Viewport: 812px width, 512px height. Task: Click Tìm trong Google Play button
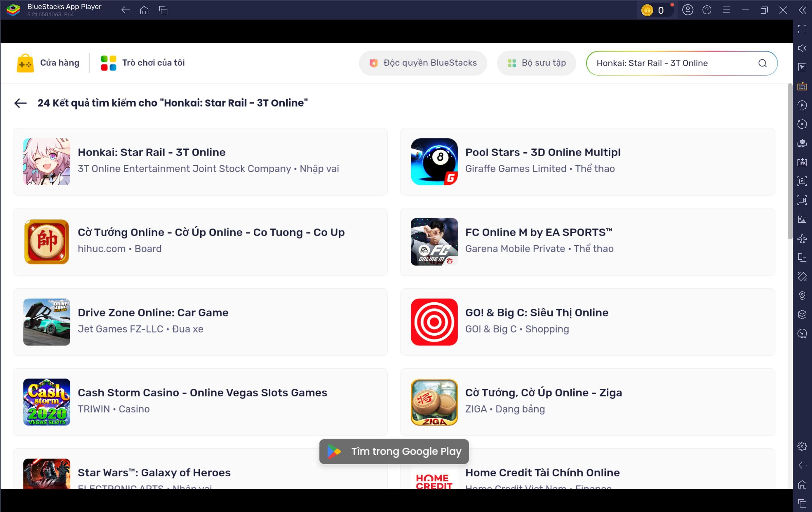394,452
